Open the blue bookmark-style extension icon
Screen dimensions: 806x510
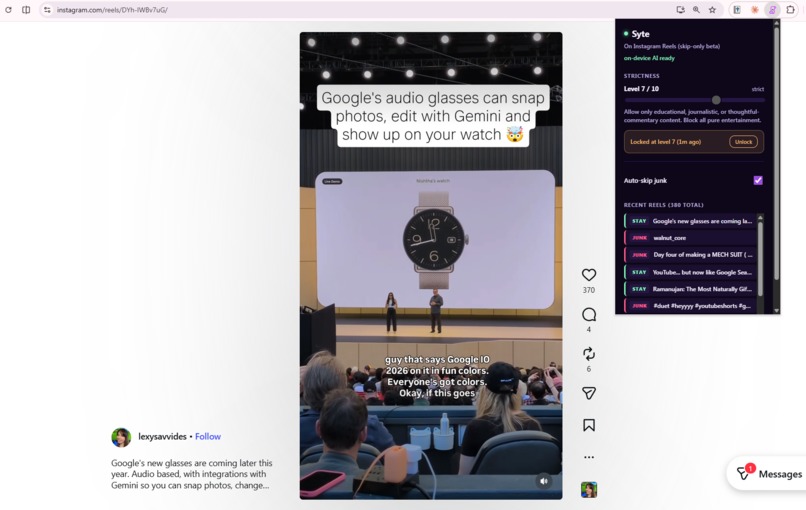point(737,10)
